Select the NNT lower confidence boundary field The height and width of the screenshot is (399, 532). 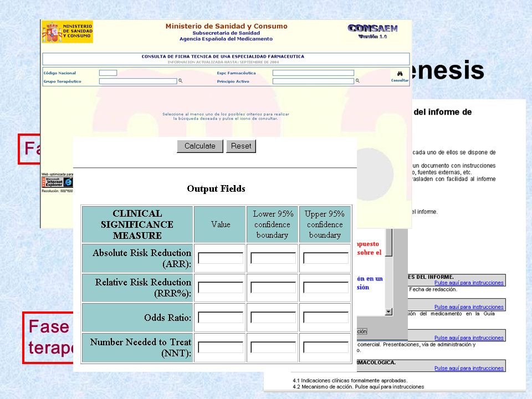(x=273, y=347)
